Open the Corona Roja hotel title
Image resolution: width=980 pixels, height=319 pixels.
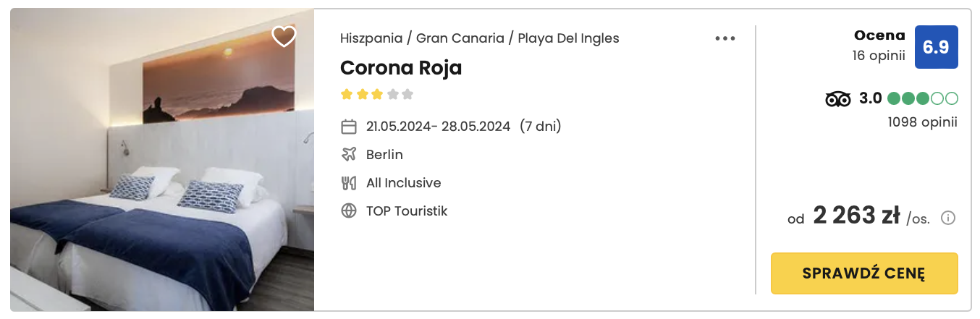[401, 68]
